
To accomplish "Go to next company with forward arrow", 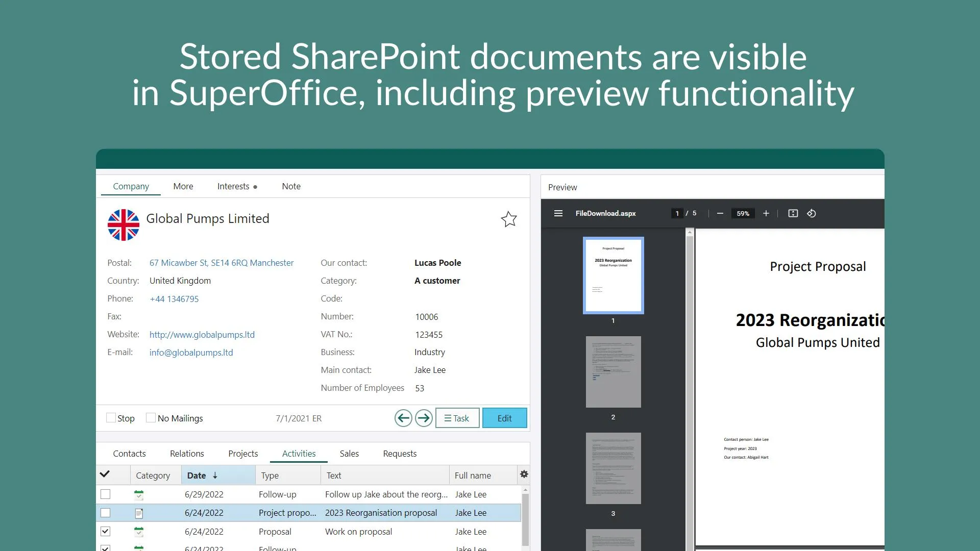I will [x=424, y=418].
